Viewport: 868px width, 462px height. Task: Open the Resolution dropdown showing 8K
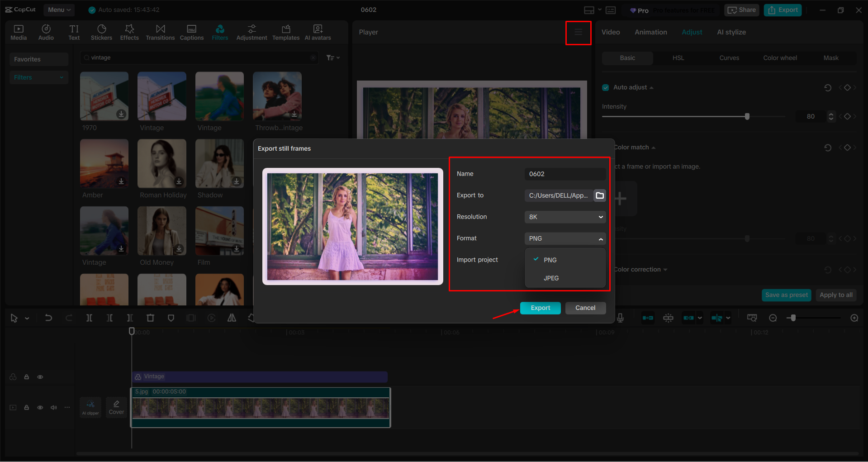click(564, 217)
